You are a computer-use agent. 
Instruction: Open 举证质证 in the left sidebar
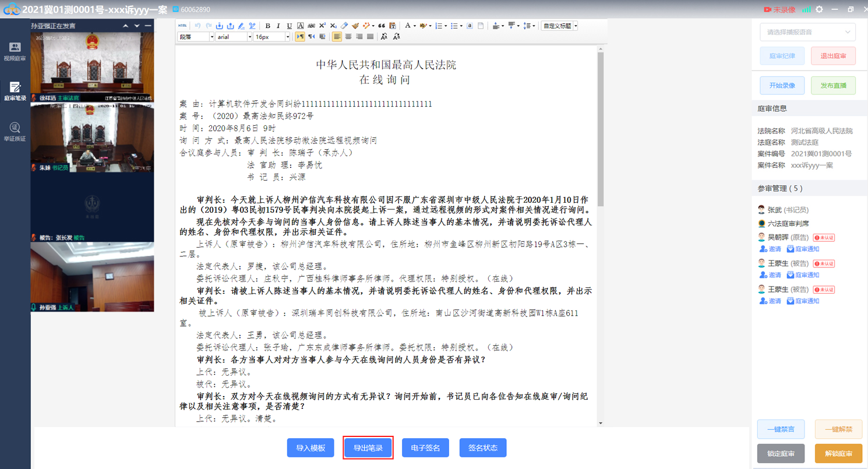(x=15, y=132)
